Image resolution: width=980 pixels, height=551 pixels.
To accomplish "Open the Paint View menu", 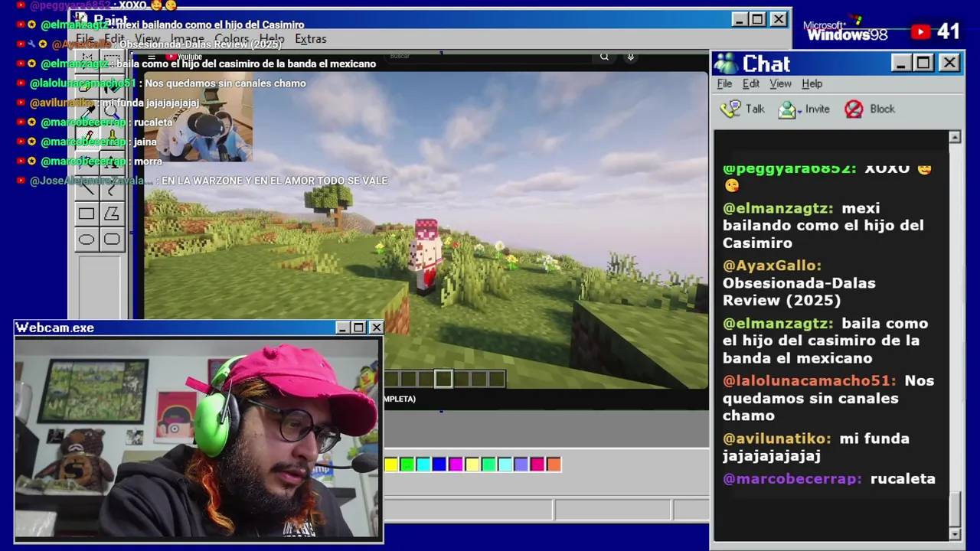I will click(148, 39).
